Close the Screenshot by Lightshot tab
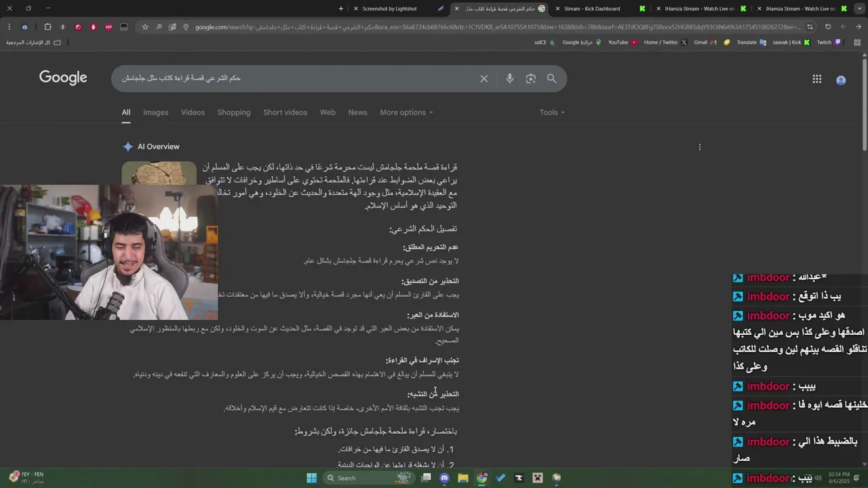 356,9
